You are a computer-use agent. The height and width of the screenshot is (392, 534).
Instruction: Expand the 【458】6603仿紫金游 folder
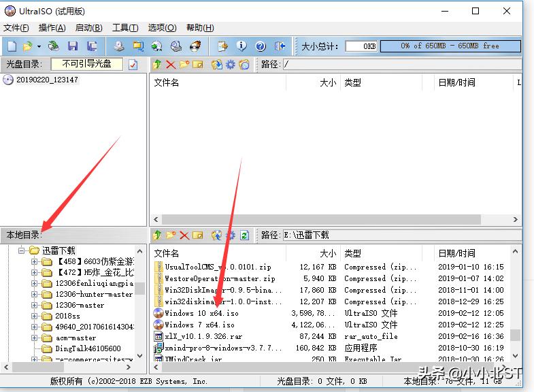pos(35,261)
